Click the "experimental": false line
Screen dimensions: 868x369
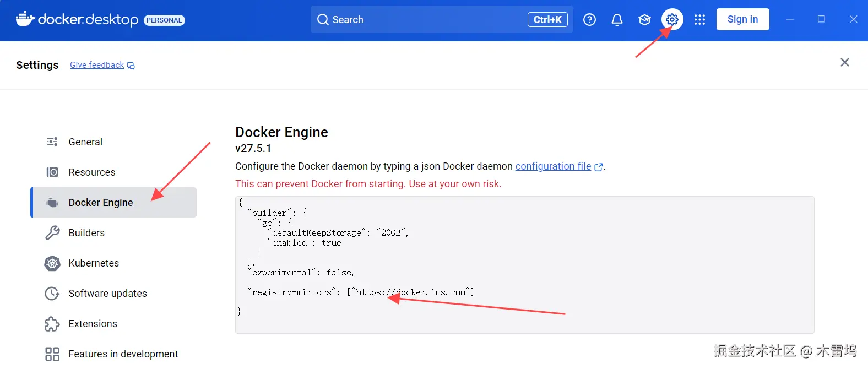click(301, 273)
